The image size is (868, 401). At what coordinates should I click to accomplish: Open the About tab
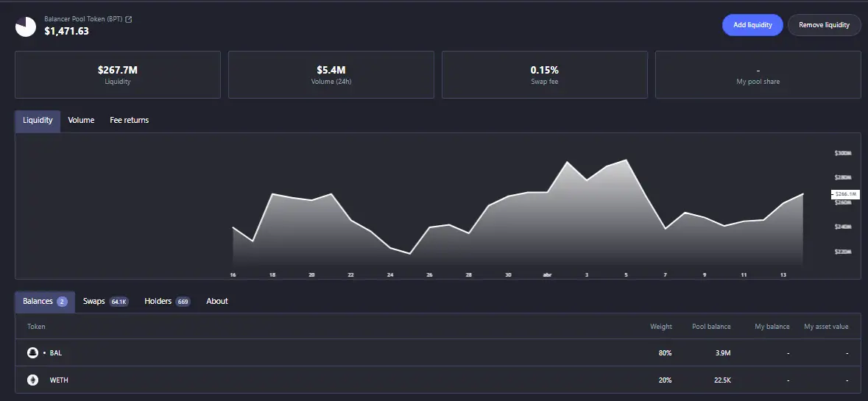point(217,302)
